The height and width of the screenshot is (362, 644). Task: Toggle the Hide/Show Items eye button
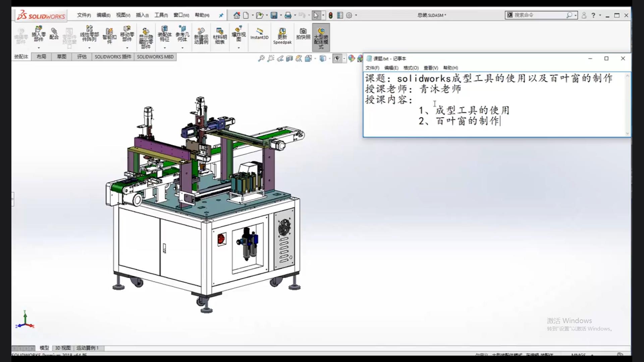tap(337, 59)
